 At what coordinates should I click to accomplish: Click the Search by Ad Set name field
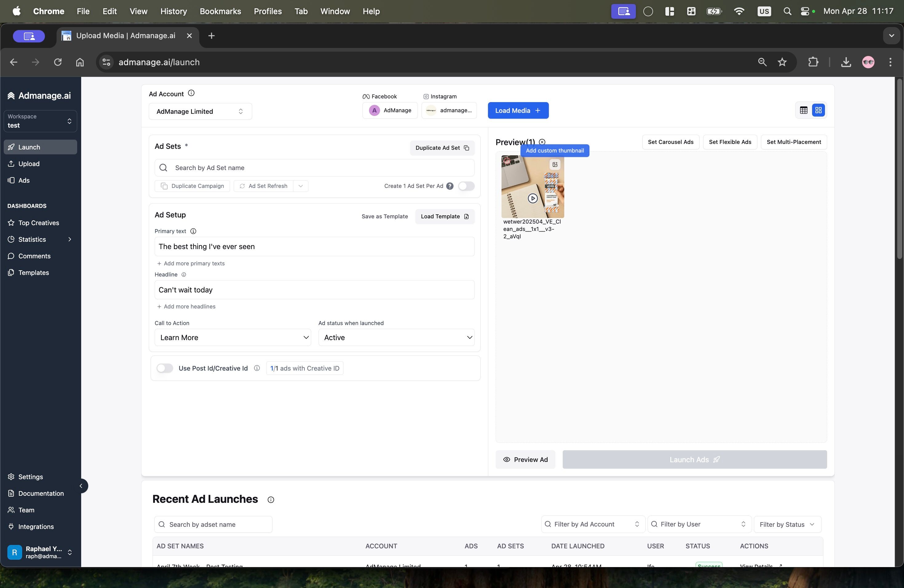pos(315,168)
